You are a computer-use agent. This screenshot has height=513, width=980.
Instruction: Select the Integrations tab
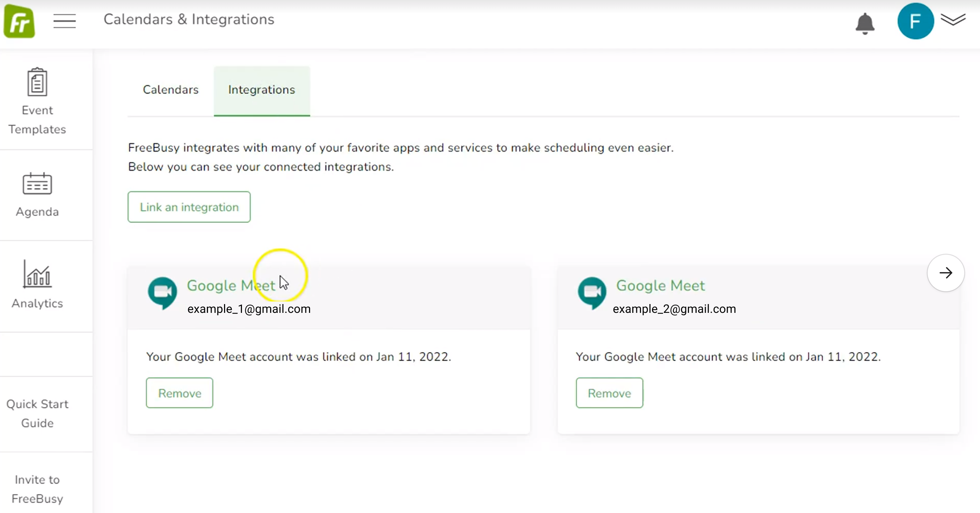[261, 90]
